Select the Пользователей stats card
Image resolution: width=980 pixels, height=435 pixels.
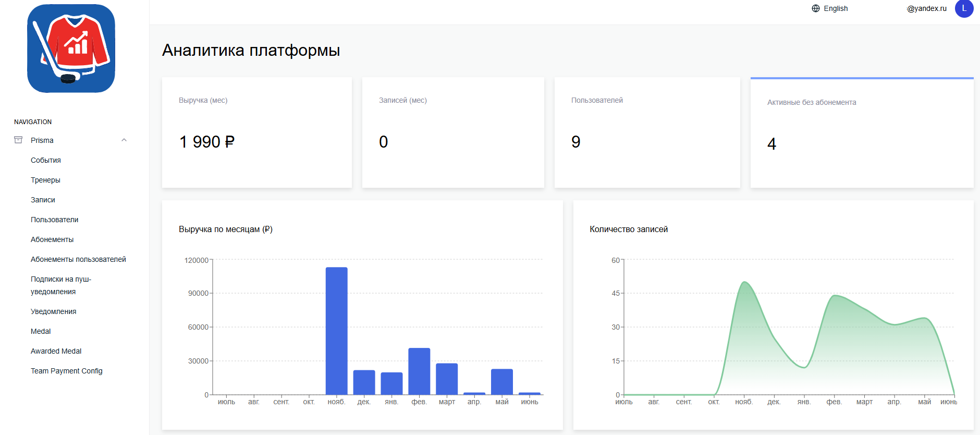point(647,132)
